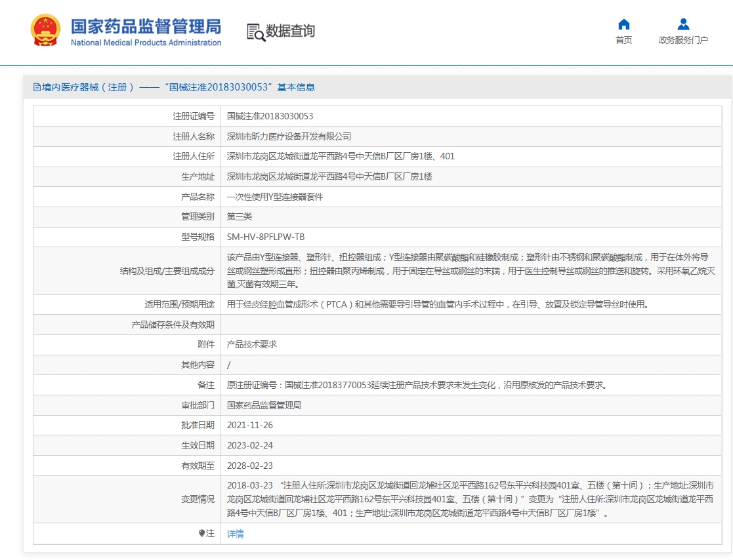Click the 审批部门 row label
The image size is (733, 560).
tap(198, 405)
